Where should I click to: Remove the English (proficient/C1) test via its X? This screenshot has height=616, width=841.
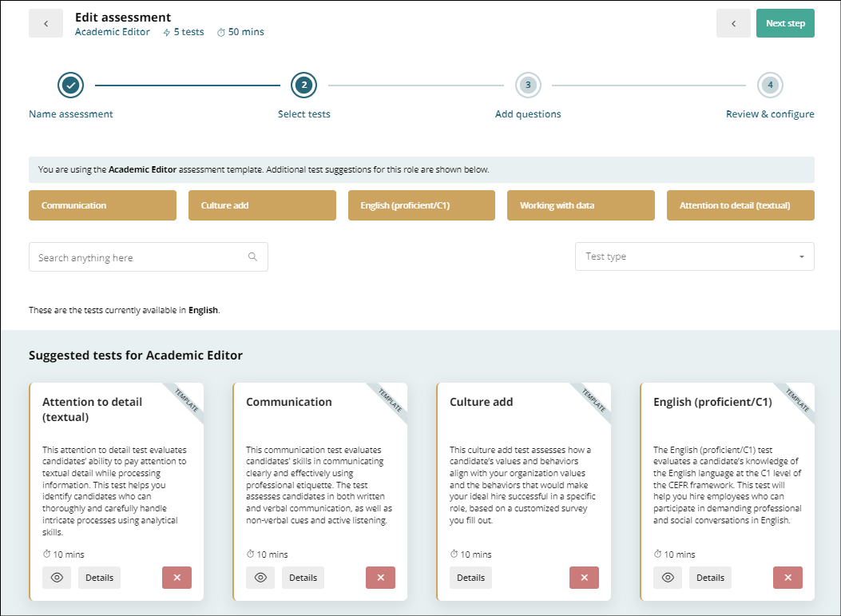point(787,577)
